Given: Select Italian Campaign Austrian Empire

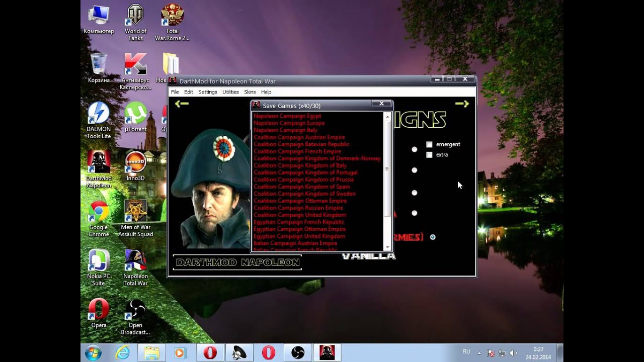Looking at the screenshot, I should tap(295, 243).
